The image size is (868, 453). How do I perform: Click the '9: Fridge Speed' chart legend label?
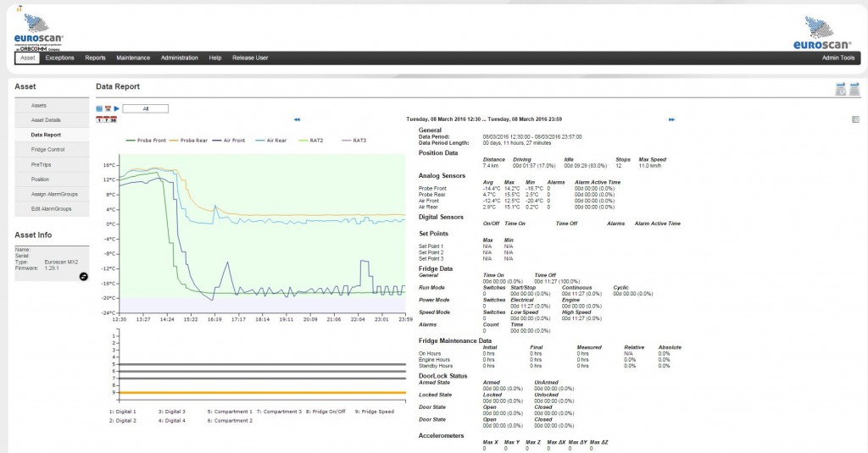coord(375,412)
